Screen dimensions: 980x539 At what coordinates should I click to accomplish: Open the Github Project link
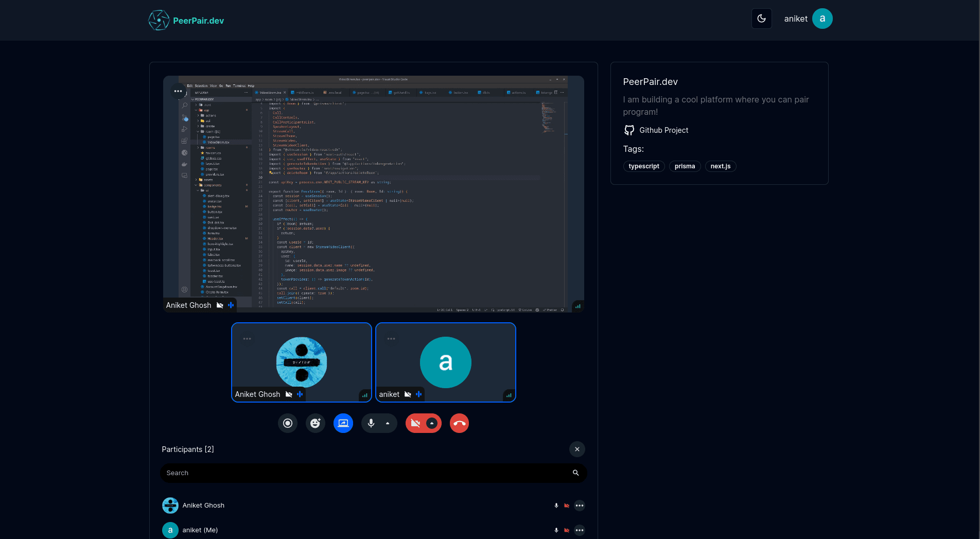(x=663, y=130)
